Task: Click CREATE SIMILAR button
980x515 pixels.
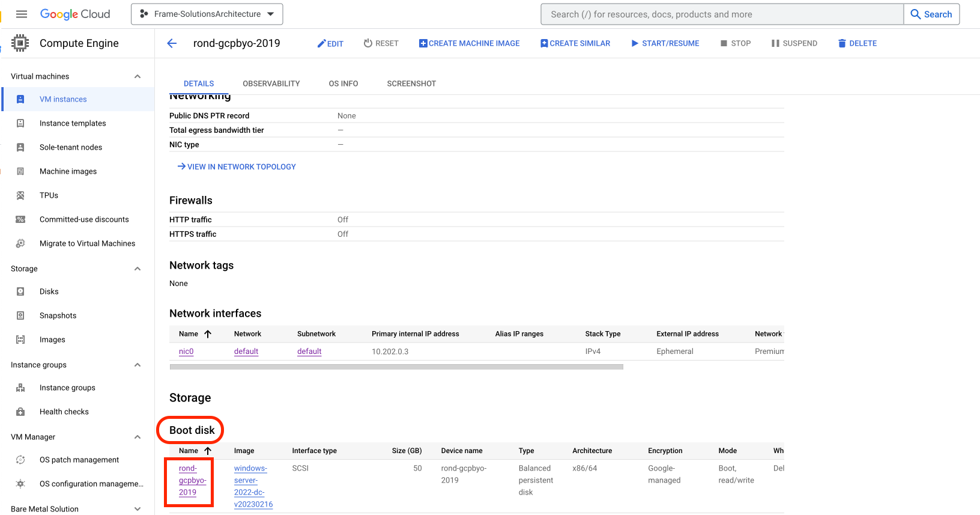Action: tap(575, 43)
